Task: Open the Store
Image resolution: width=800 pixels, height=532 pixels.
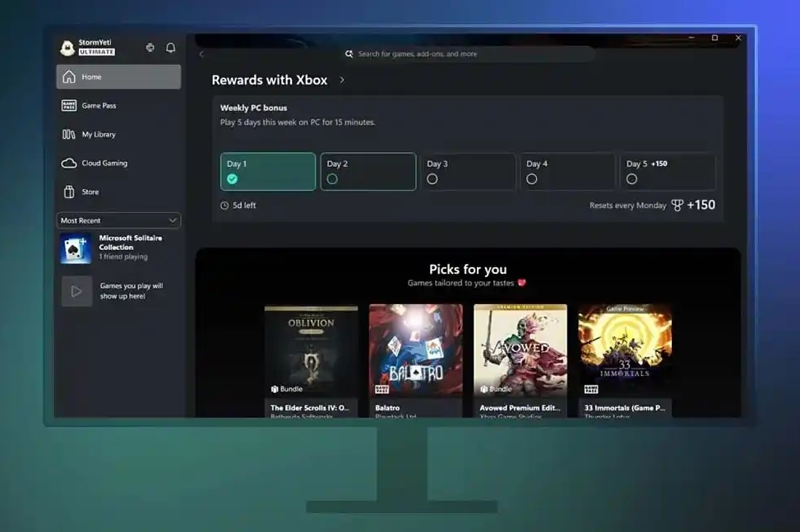Action: point(118,192)
